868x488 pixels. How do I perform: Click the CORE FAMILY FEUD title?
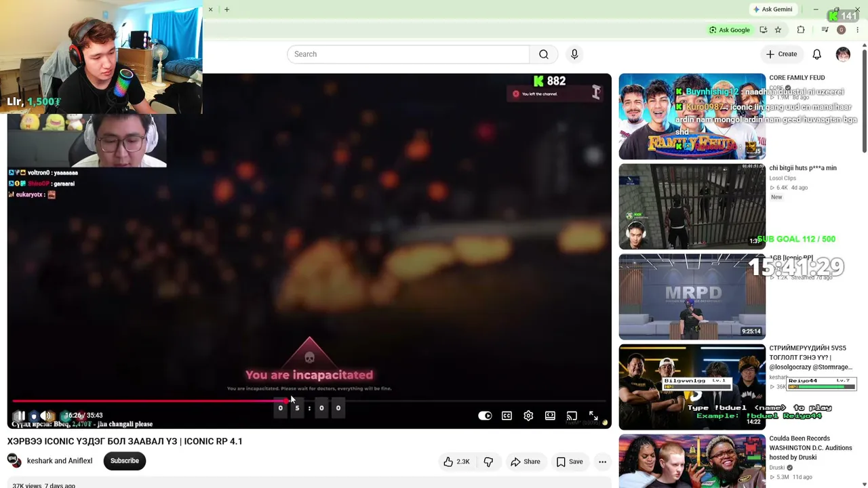pyautogui.click(x=797, y=78)
